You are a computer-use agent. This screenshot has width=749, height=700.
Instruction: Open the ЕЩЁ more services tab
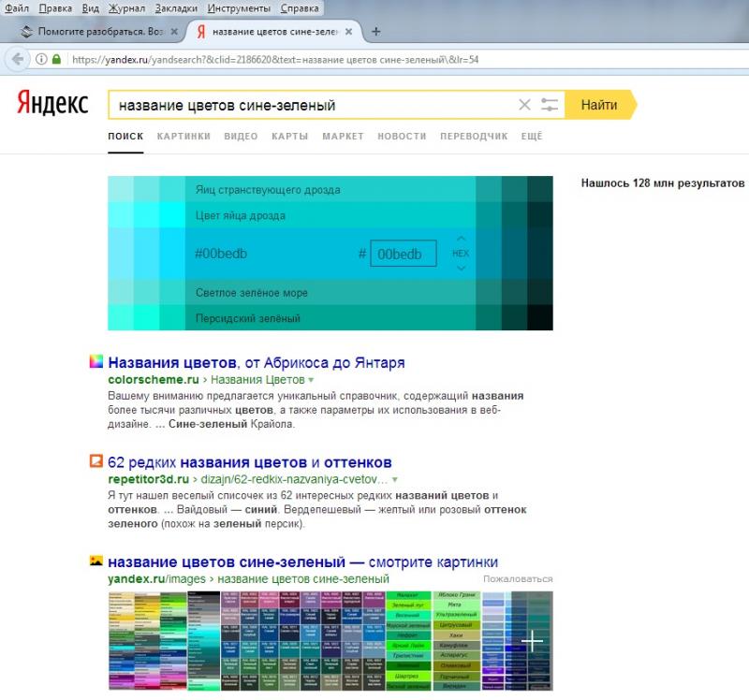[532, 137]
